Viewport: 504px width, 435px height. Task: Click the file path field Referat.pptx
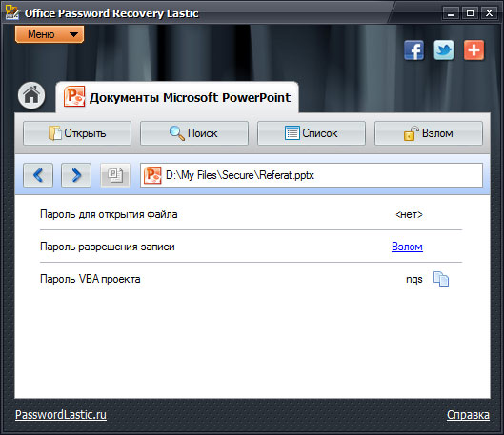coord(312,175)
